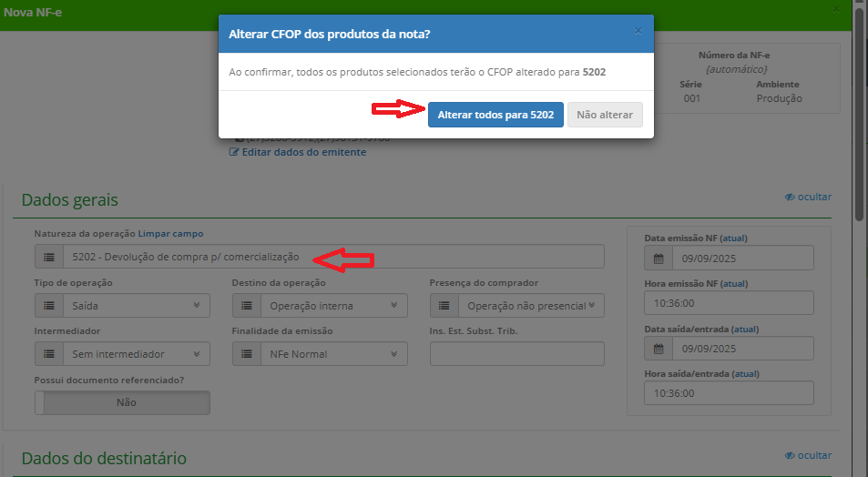Click atual link for Hora emissão NF
This screenshot has height=477, width=868.
[734, 283]
